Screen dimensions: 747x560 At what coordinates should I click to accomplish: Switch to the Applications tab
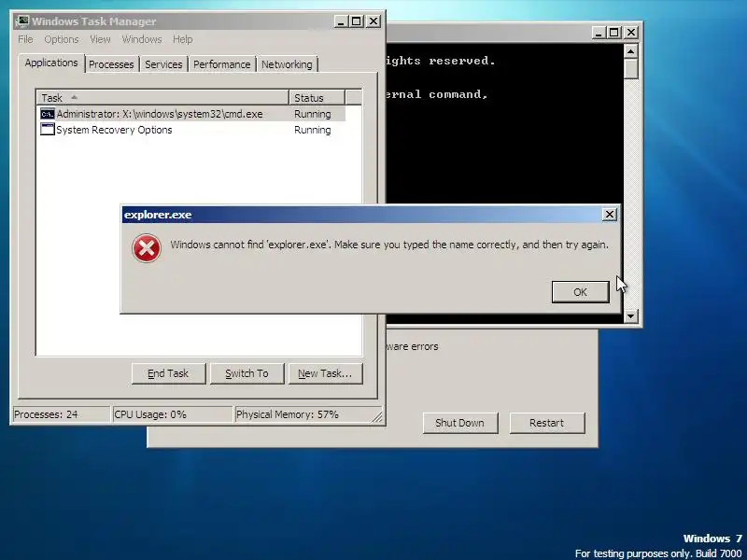click(51, 63)
